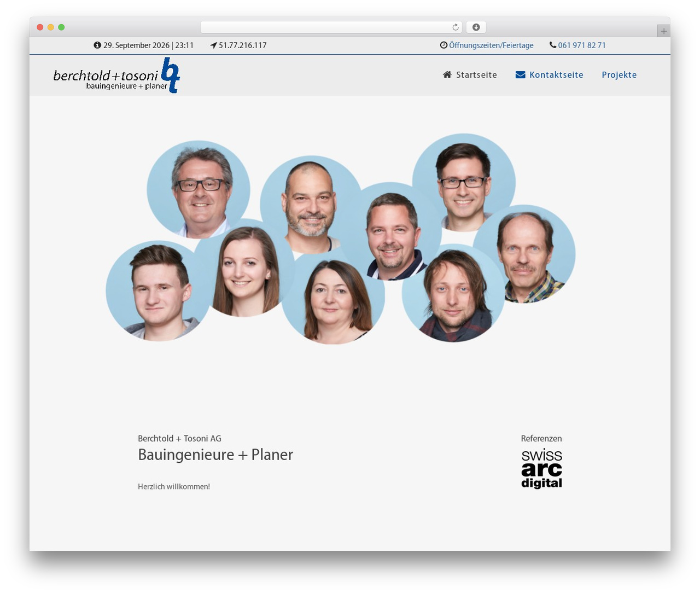Click the envelope icon next to Kontaktseite
The height and width of the screenshot is (593, 700).
point(521,74)
